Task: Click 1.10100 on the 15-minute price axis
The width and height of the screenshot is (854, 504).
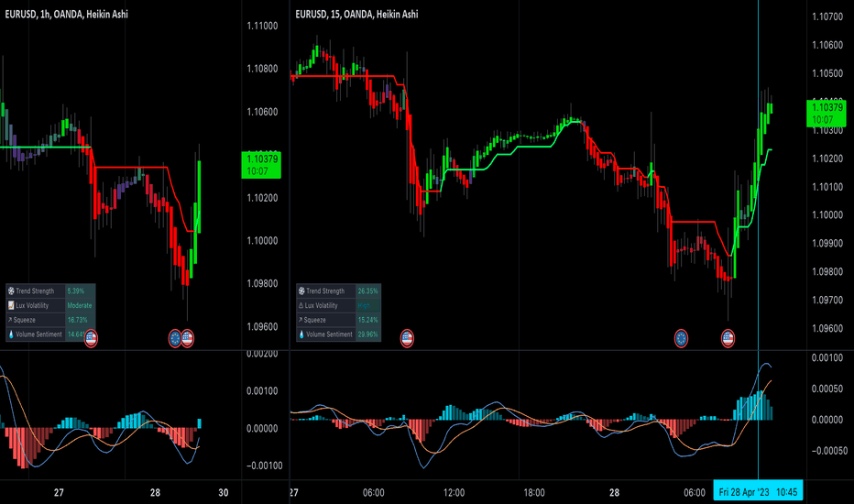Action: coord(827,187)
